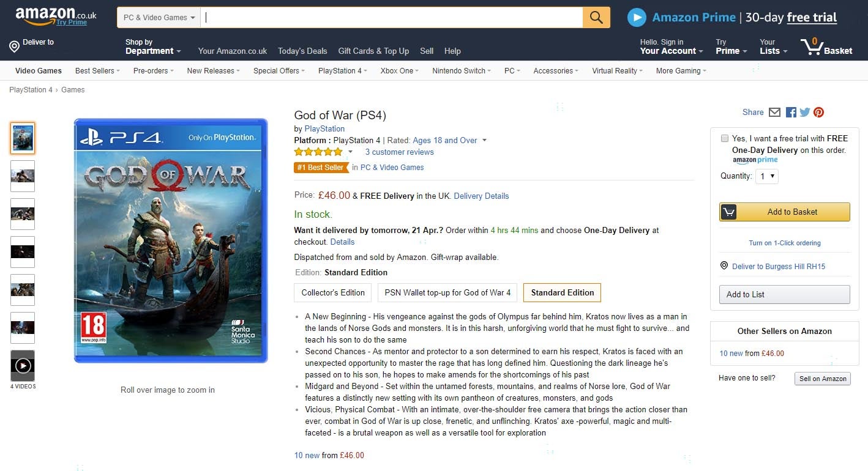Select the Standard Edition option
The width and height of the screenshot is (868, 471).
point(563,292)
